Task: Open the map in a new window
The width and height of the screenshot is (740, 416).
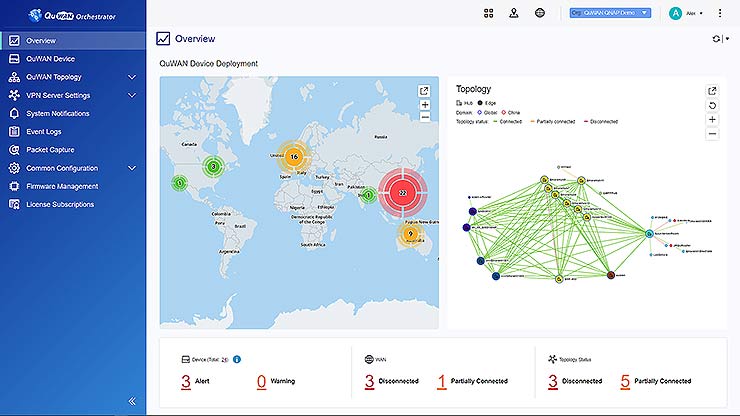Action: (425, 91)
